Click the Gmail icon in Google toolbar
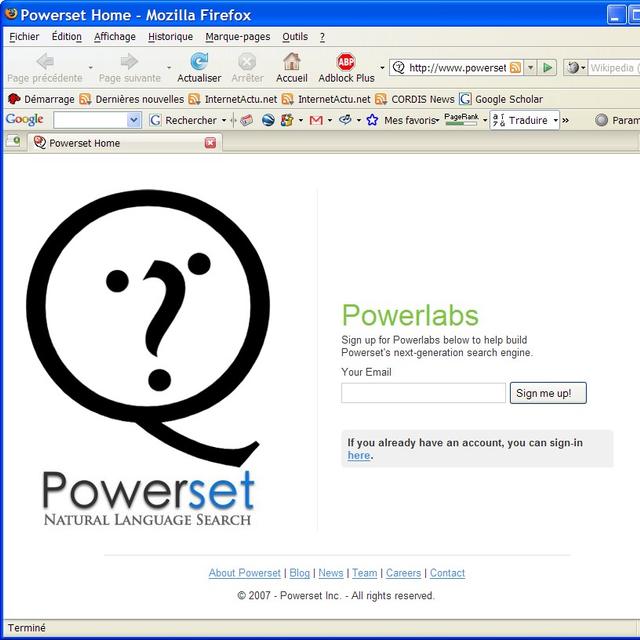This screenshot has height=640, width=640. (x=316, y=120)
